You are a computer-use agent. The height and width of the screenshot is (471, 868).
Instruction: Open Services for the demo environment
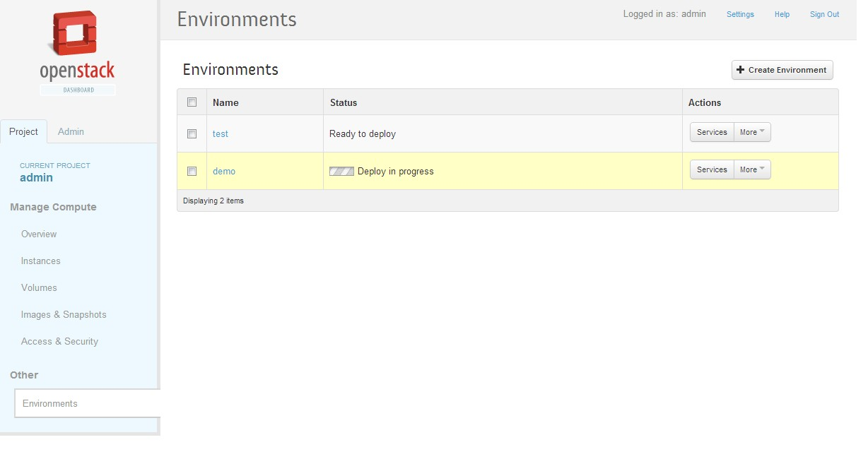point(712,169)
